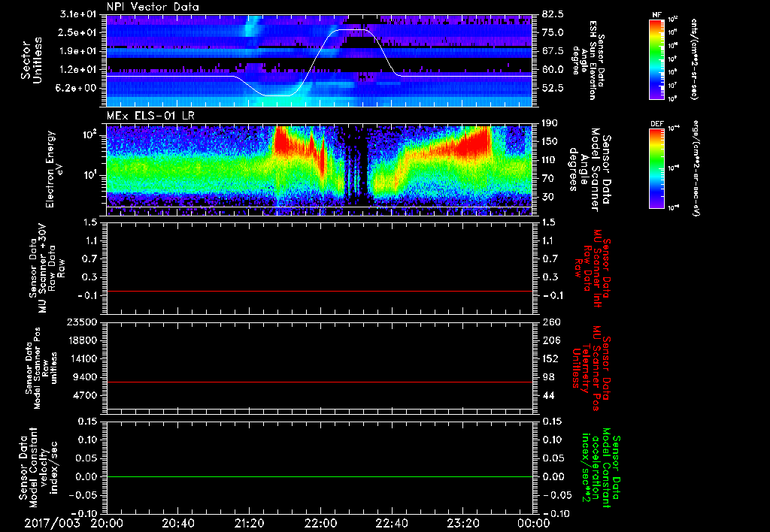
Task: Click the 22:00 time axis label
Action: coord(320,523)
